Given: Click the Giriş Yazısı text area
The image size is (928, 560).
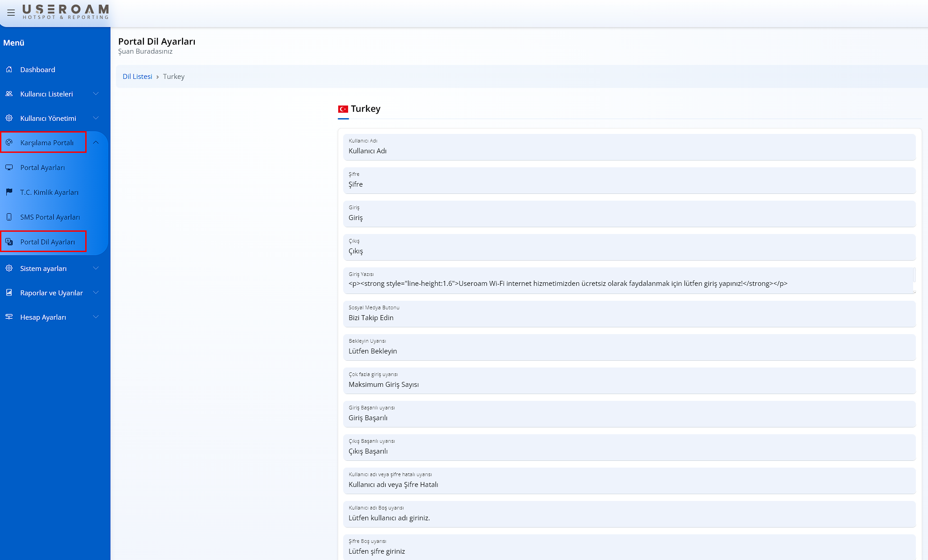Looking at the screenshot, I should (x=628, y=284).
